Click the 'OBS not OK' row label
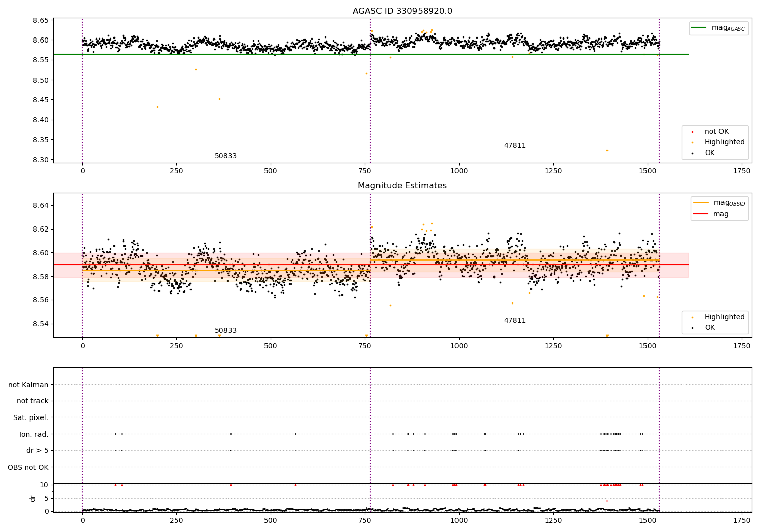This screenshot has height=532, width=760. [28, 467]
